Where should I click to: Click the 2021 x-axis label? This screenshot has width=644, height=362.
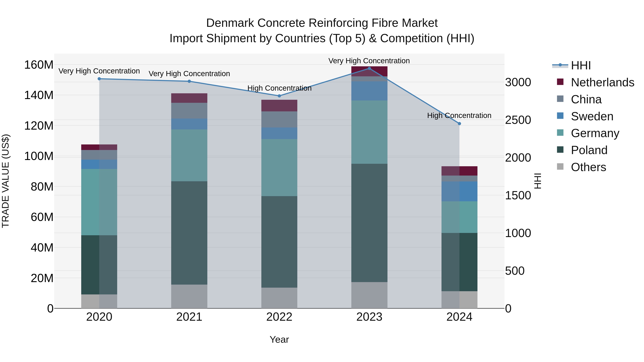point(189,317)
